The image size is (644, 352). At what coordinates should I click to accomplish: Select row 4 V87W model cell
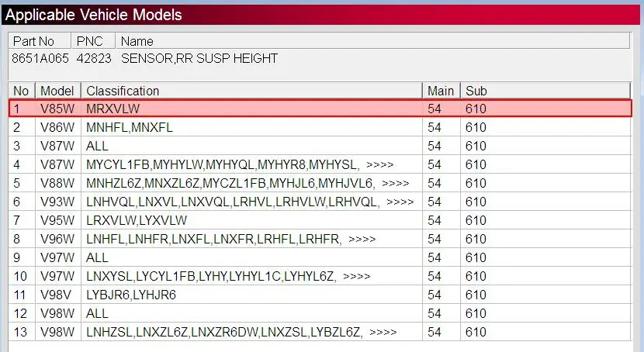point(57,164)
